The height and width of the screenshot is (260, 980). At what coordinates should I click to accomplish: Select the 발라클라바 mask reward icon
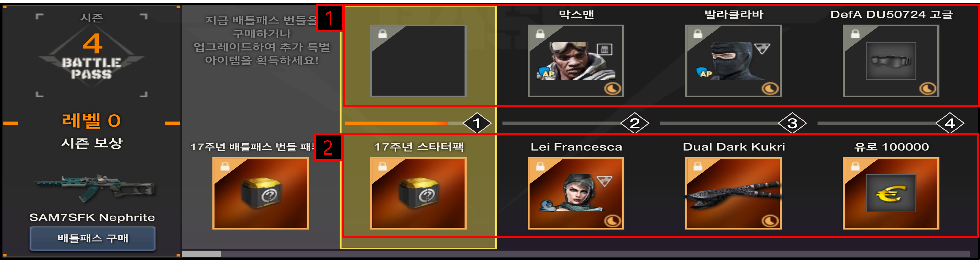(733, 61)
